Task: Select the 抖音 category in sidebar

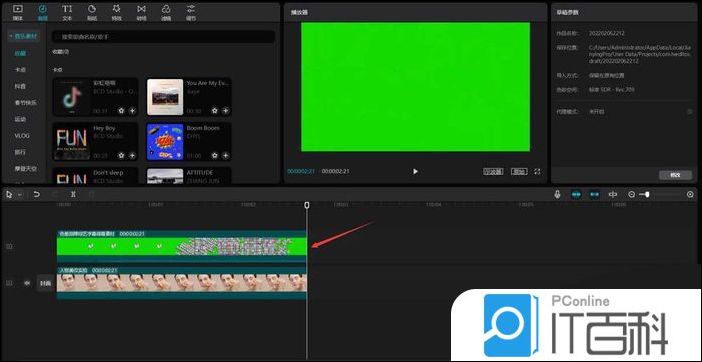Action: pos(20,86)
